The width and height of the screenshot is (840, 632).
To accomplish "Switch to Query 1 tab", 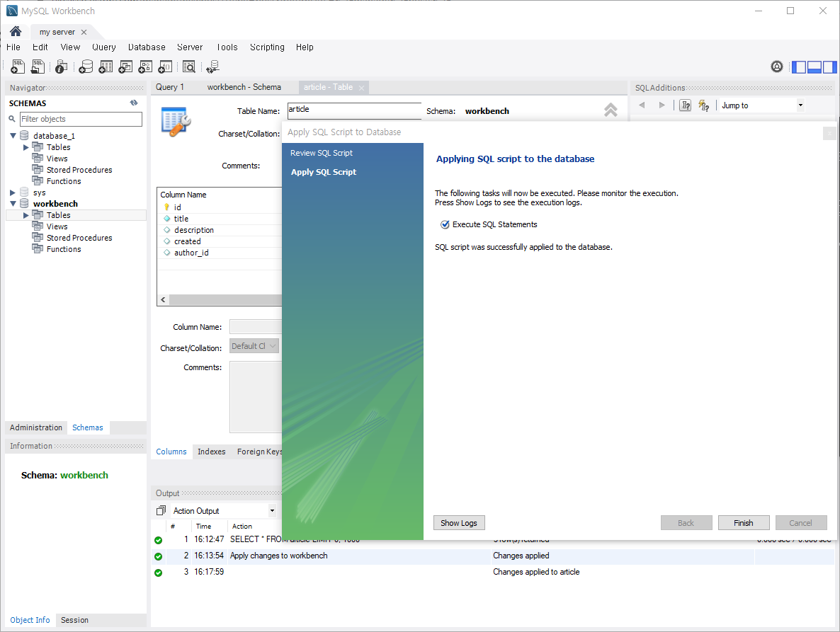I will point(170,87).
